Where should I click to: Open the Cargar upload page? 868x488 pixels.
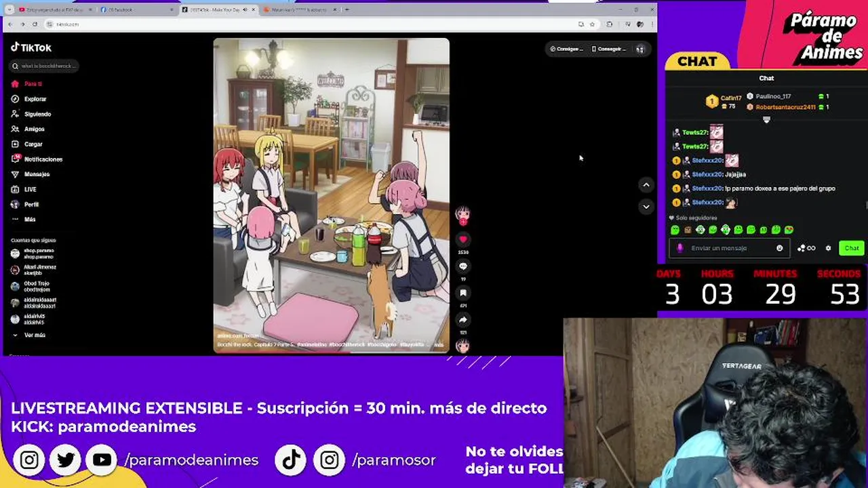click(x=27, y=144)
